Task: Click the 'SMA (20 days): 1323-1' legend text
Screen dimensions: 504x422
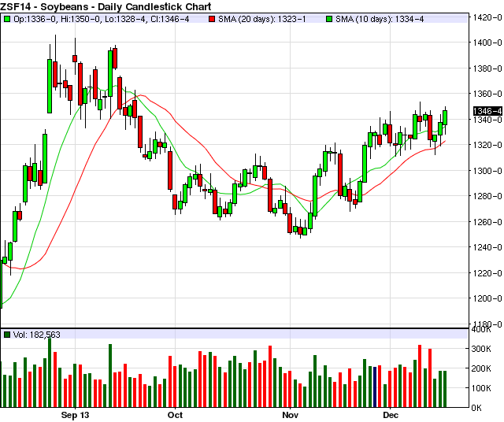Action: (x=262, y=19)
